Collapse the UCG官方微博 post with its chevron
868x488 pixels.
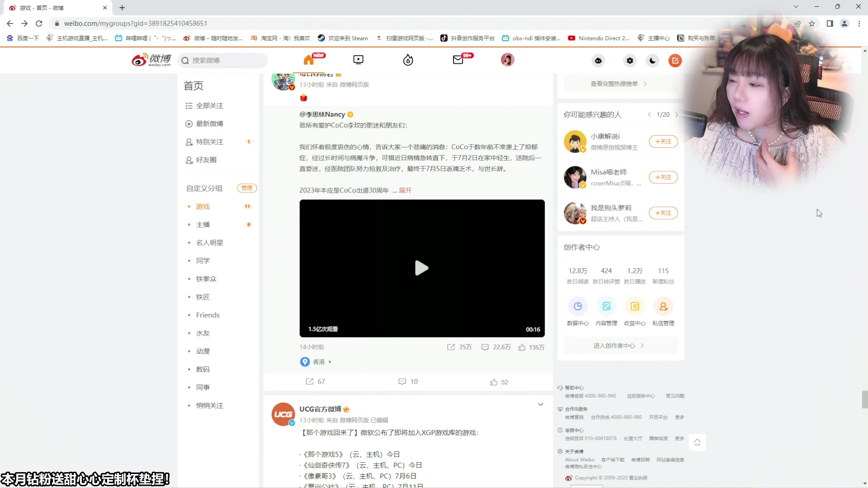[541, 404]
